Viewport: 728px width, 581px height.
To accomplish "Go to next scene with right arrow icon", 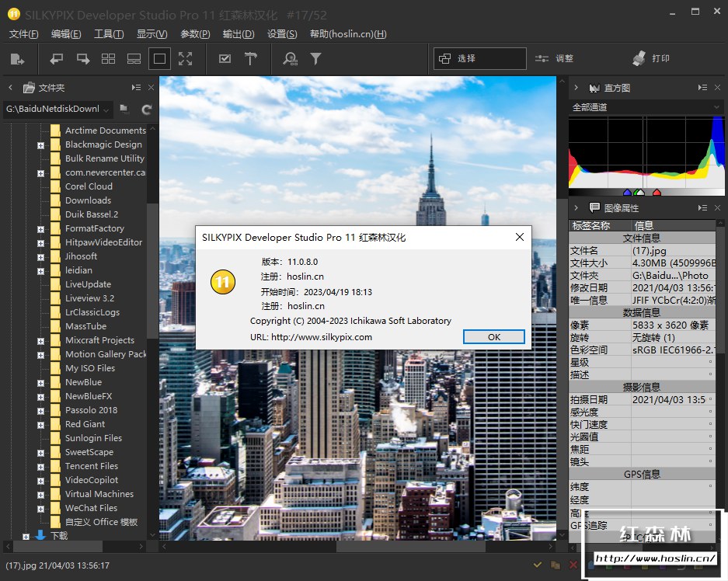I will (82, 59).
